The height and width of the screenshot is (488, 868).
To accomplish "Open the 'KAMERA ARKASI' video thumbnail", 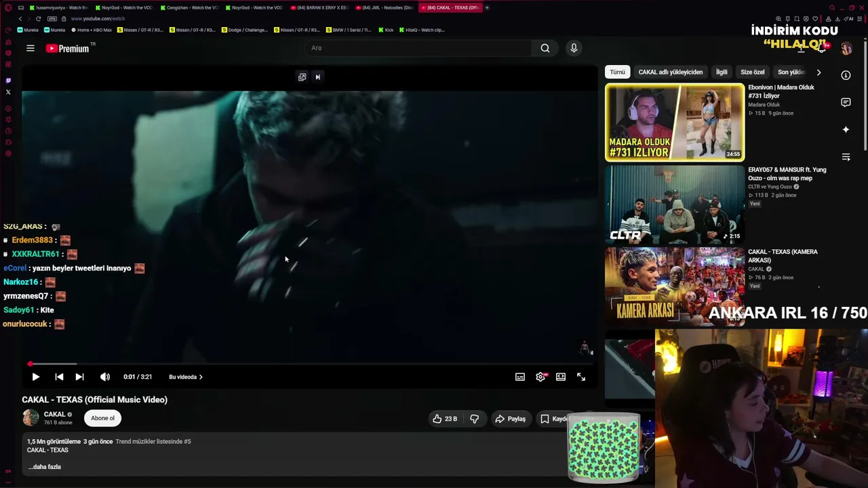I will coord(675,287).
